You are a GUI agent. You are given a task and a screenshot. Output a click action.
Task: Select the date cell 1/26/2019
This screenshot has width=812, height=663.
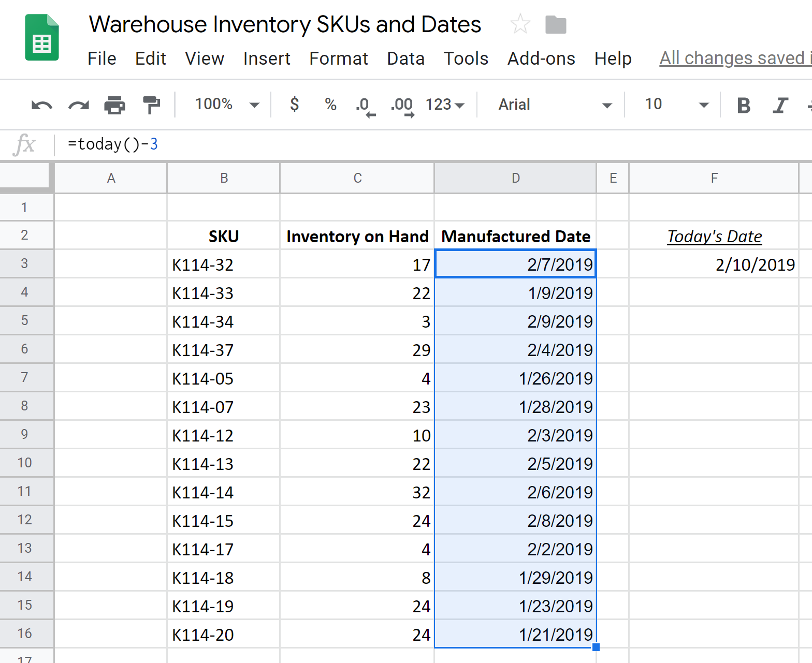point(515,378)
